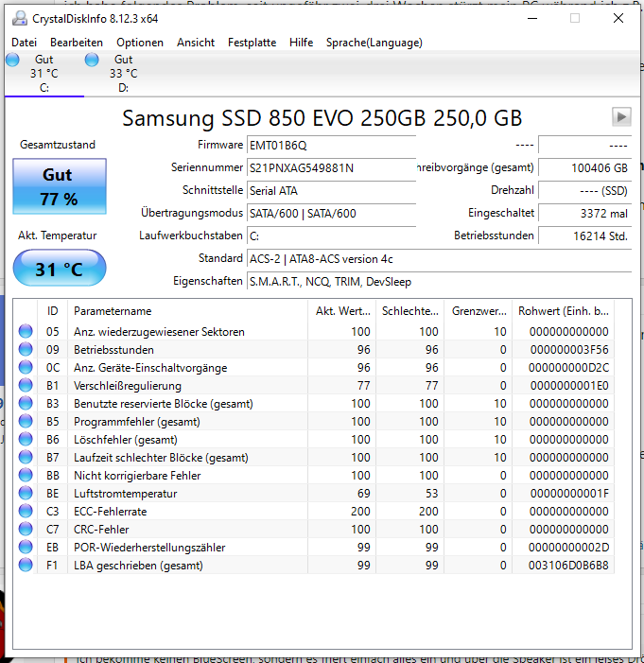Select raw value 0000000002D
Viewport: 644px width, 663px height.
click(x=568, y=548)
